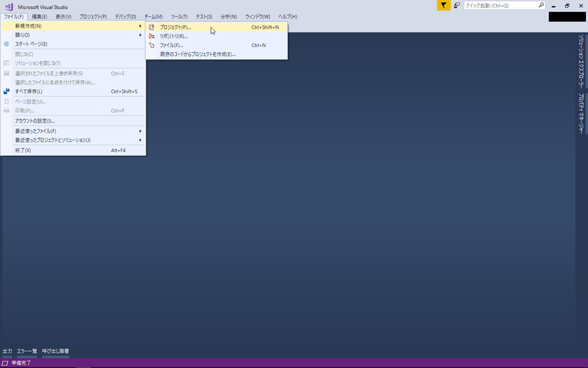Open the ソリューション エクスプローラー side tab

[581, 61]
